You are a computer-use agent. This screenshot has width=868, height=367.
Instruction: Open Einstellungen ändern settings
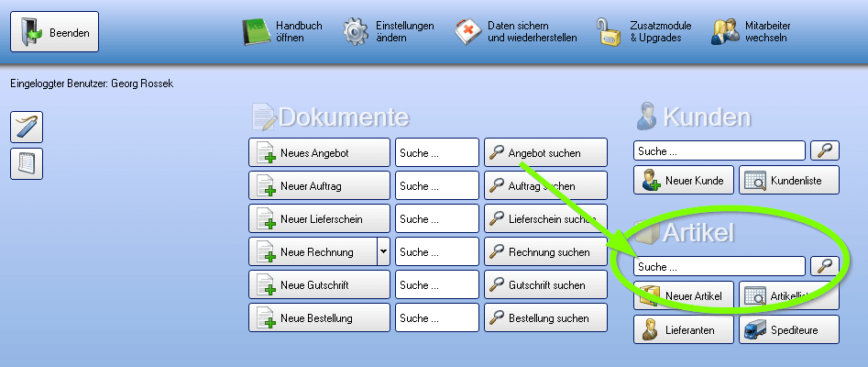388,31
